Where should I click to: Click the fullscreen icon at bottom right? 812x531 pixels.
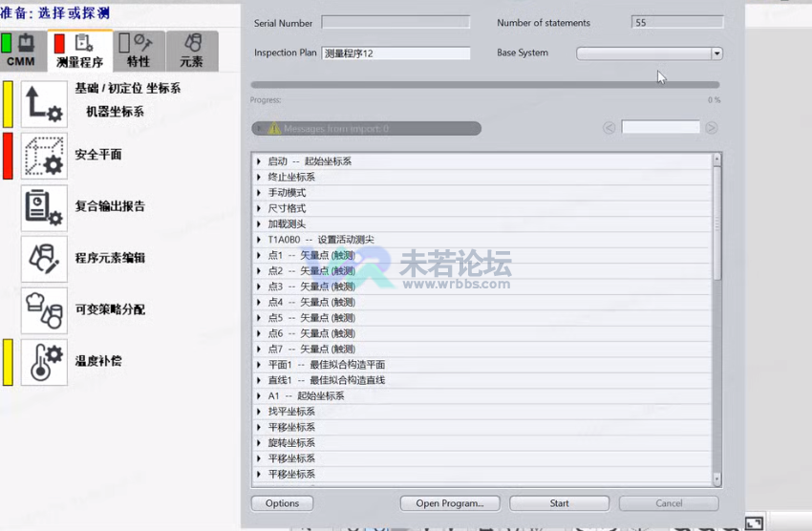pos(754,523)
